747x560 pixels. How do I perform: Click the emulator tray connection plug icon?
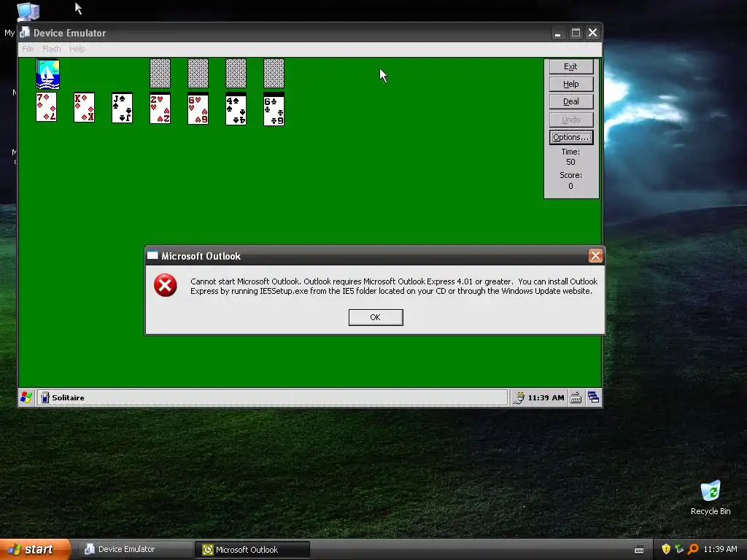point(519,397)
